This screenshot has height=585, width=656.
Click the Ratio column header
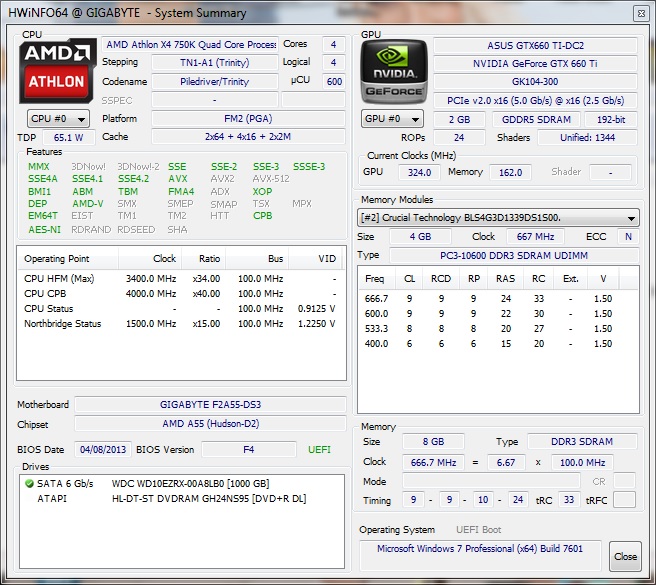pyautogui.click(x=203, y=259)
